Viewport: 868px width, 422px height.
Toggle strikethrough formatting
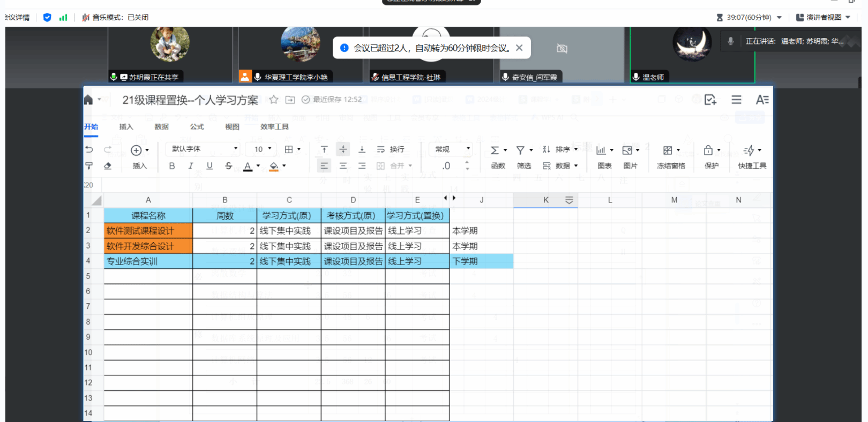coord(229,166)
